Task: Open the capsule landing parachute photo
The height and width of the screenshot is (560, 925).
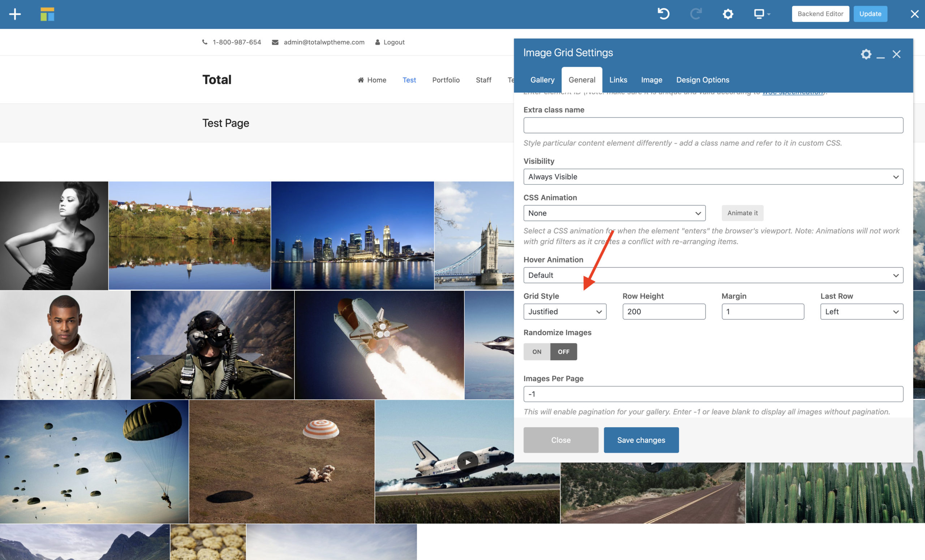Action: pyautogui.click(x=282, y=462)
